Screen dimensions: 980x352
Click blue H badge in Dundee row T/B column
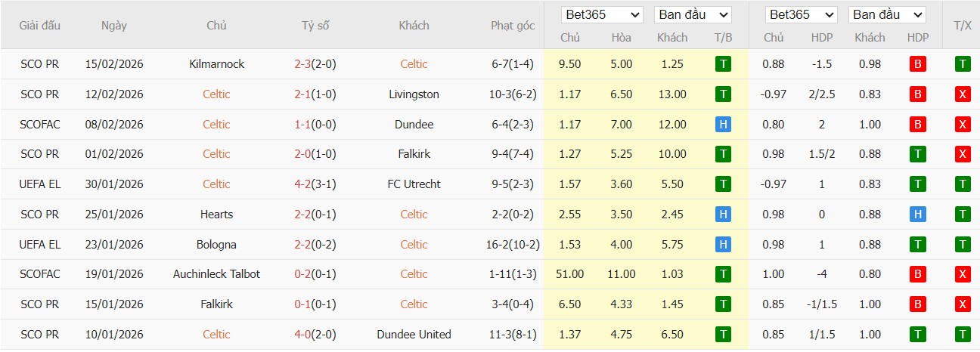[x=723, y=125]
